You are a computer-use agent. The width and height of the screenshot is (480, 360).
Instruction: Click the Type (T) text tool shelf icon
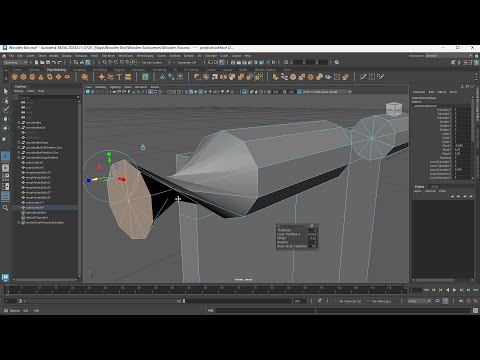pyautogui.click(x=119, y=77)
